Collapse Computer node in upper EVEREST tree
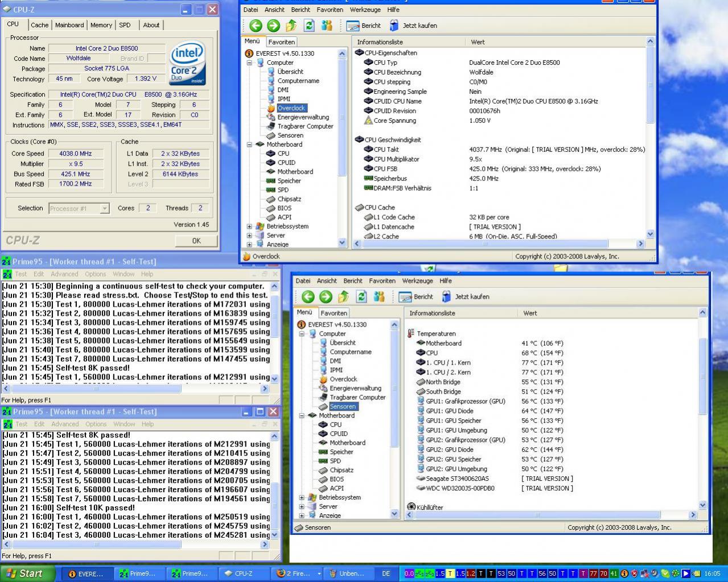This screenshot has width=728, height=582. click(x=249, y=63)
